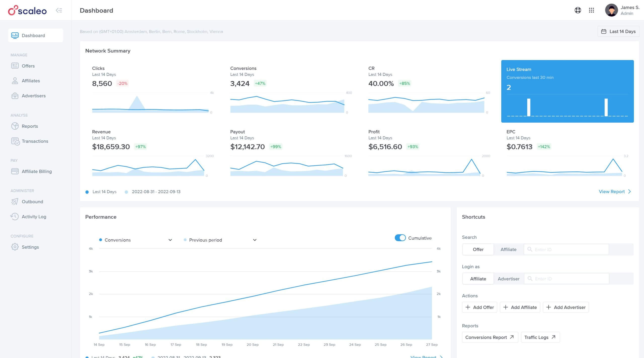Viewport: 644px width, 358px height.
Task: Toggle the Cumulative switch on Performance chart
Action: point(399,238)
